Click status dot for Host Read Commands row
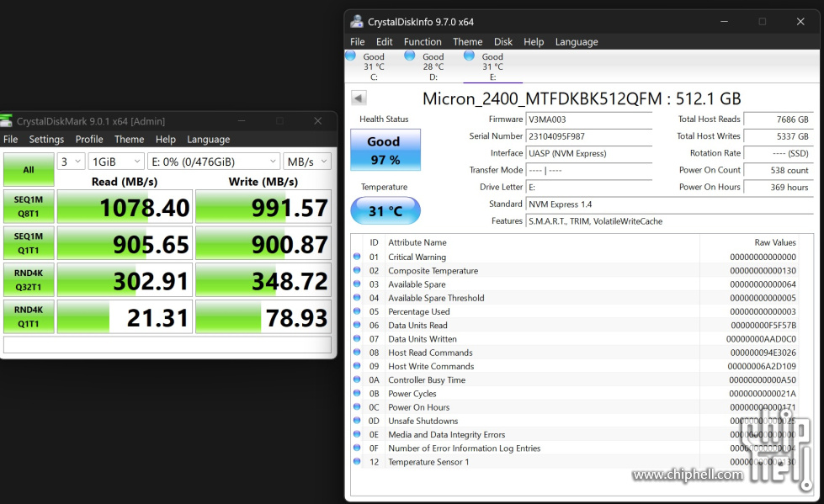Viewport: 824px width, 504px height. coord(357,352)
